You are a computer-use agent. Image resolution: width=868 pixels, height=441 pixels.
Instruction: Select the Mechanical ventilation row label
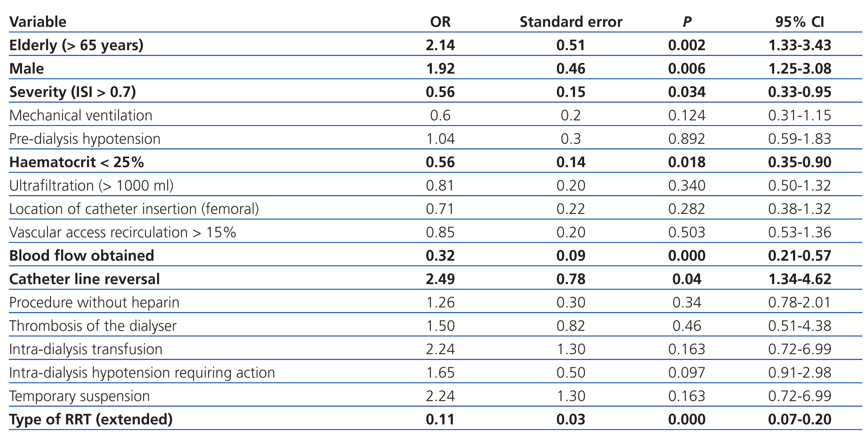[81, 115]
